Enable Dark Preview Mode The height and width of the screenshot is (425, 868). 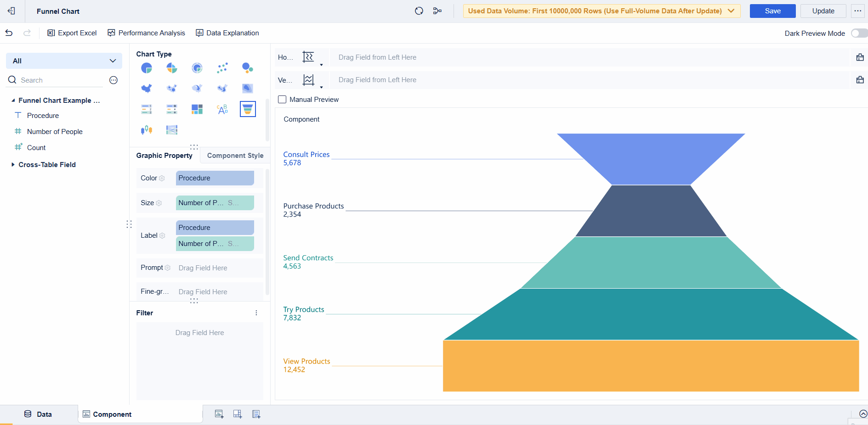pyautogui.click(x=858, y=33)
